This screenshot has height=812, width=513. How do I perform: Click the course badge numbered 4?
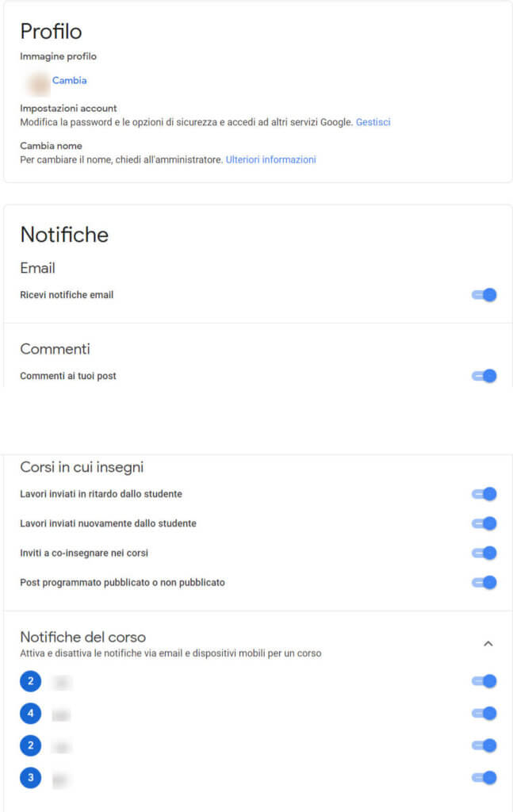30,714
